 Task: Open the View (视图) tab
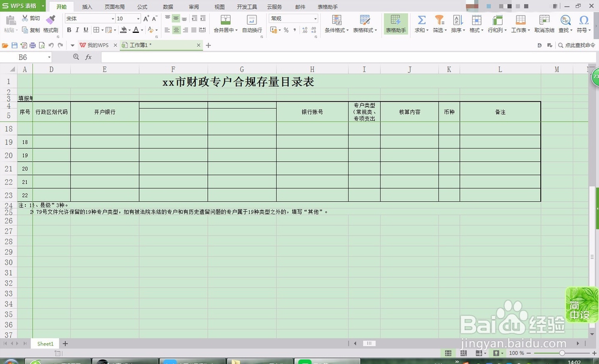point(219,7)
